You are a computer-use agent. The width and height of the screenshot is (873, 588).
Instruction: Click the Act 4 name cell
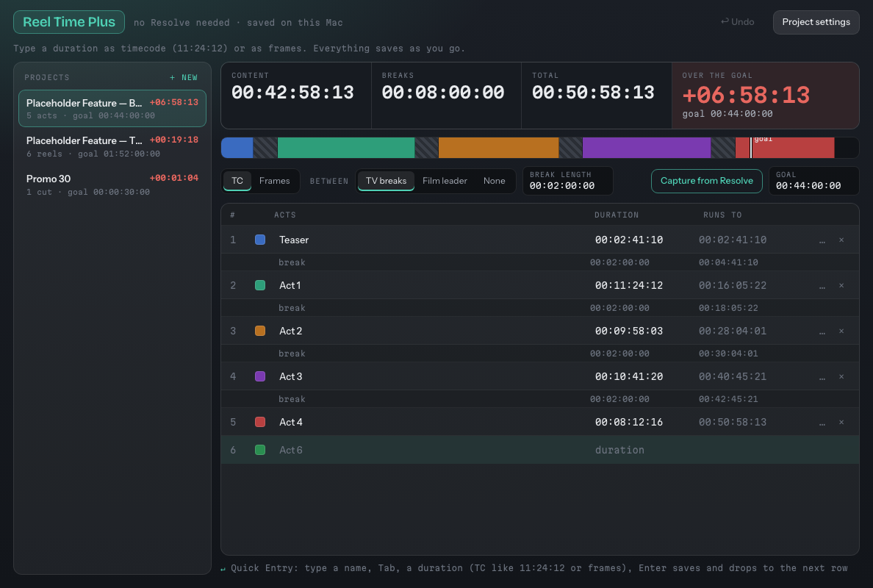290,423
